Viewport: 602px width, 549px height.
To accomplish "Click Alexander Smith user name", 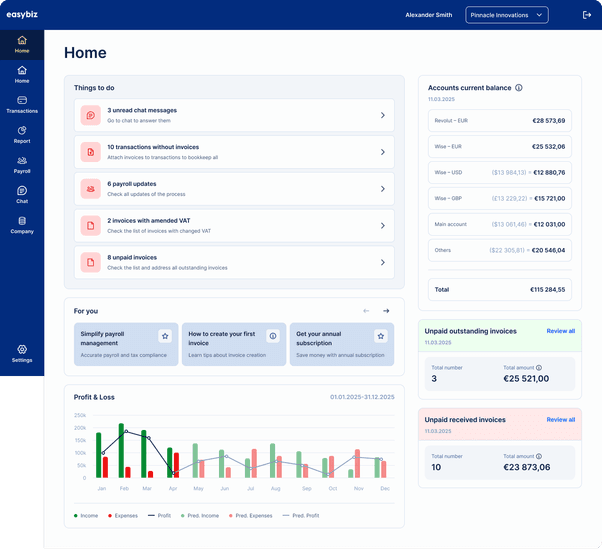I will coord(428,15).
